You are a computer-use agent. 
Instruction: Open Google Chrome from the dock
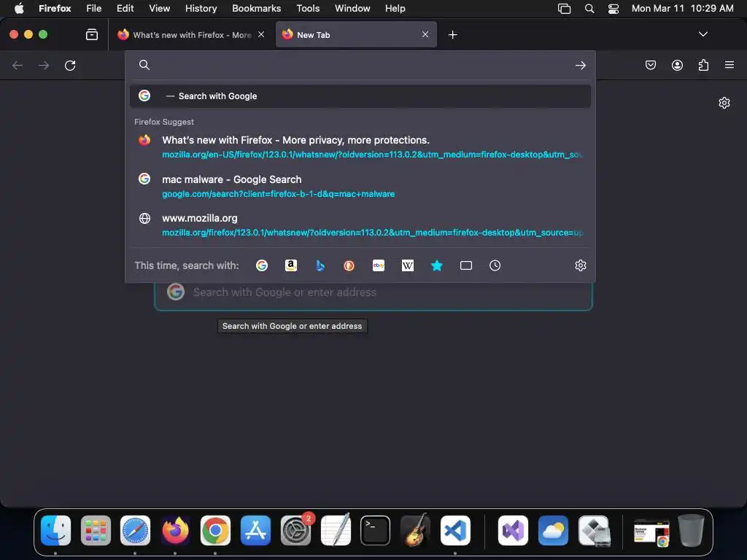point(215,531)
